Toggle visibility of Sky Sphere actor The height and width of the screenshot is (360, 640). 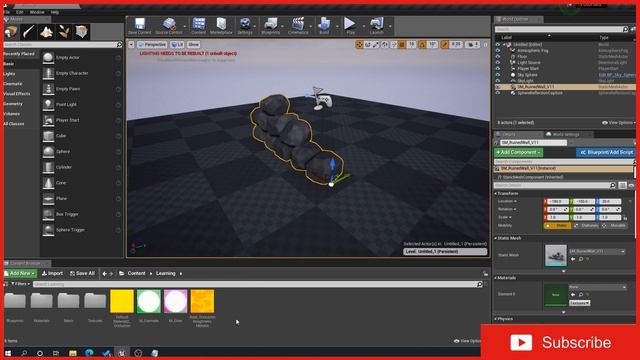(x=498, y=75)
